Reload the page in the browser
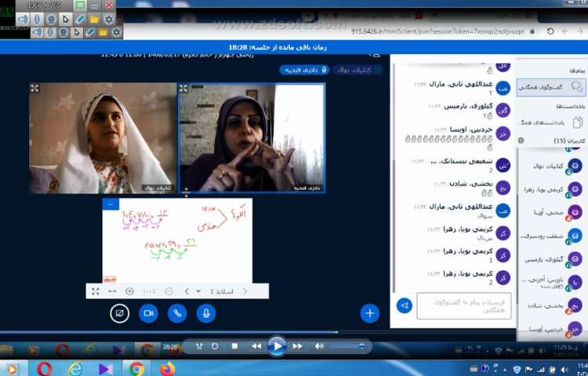Screen dimensions: 588x376 point(550,31)
